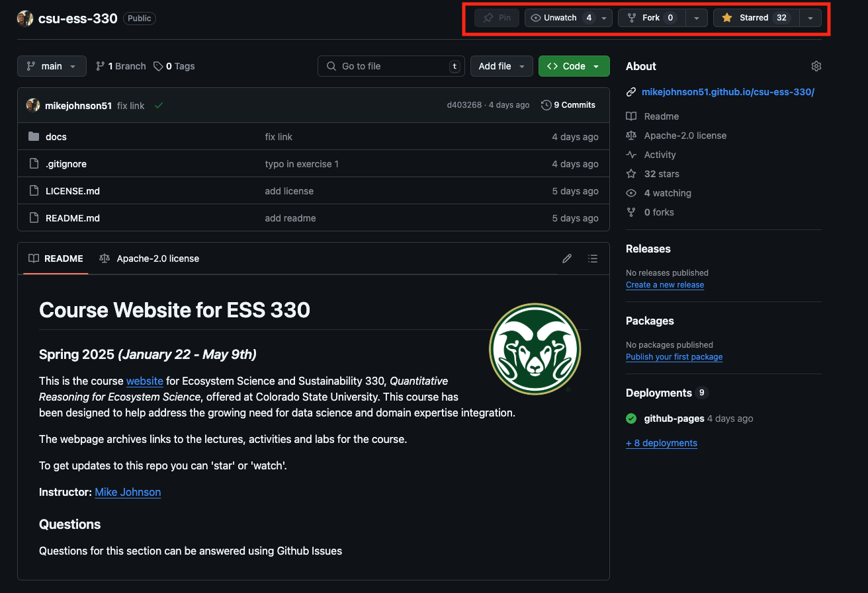The width and height of the screenshot is (868, 593).
Task: Open the README outline list icon
Action: [593, 258]
